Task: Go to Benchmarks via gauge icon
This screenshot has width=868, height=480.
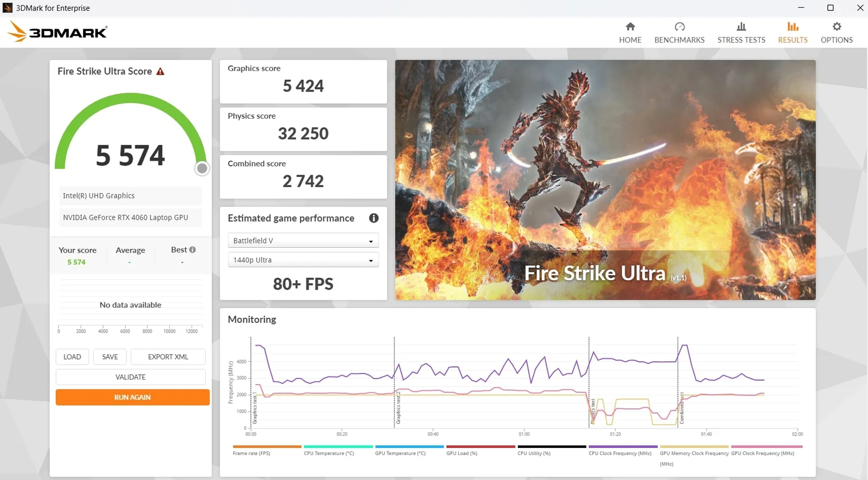Action: [x=679, y=27]
